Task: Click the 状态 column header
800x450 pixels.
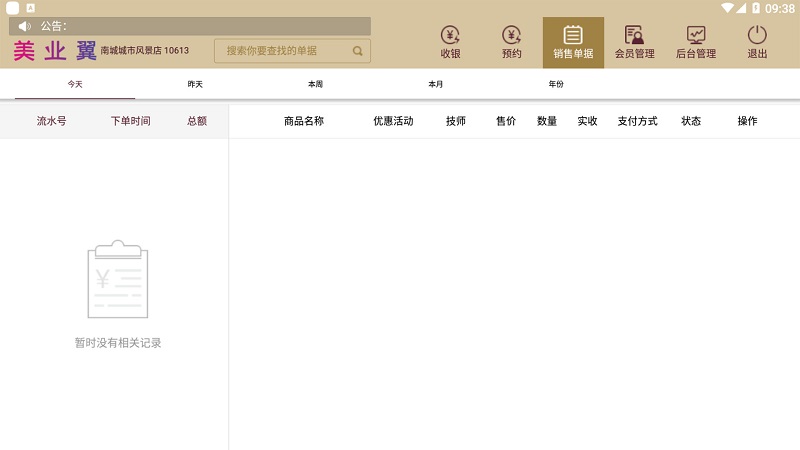Action: tap(691, 121)
